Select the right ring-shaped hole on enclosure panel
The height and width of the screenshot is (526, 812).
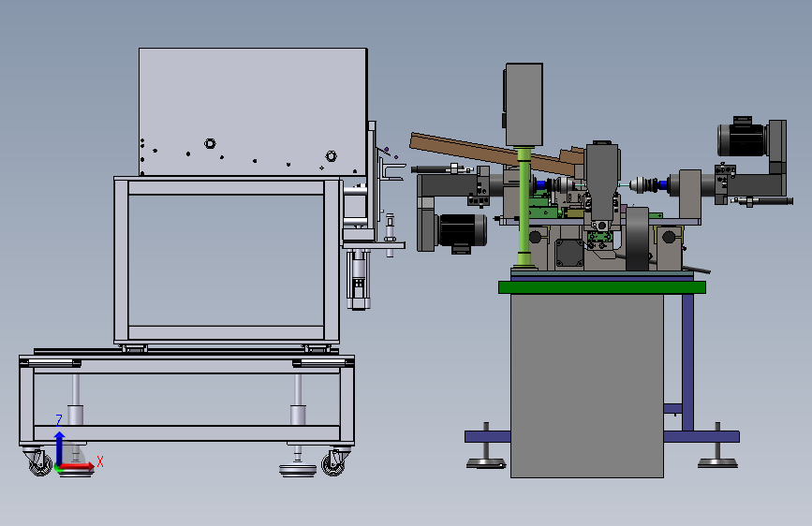[x=332, y=155]
